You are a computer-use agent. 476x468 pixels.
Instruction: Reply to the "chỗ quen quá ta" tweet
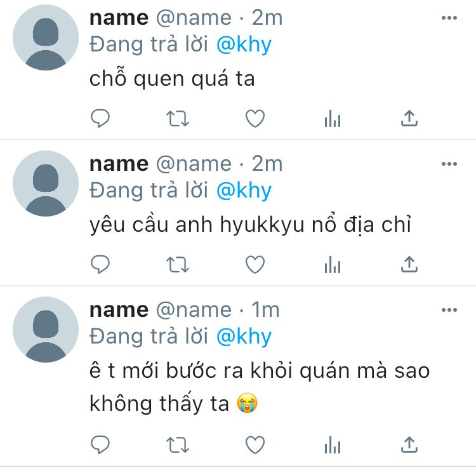pos(100,118)
